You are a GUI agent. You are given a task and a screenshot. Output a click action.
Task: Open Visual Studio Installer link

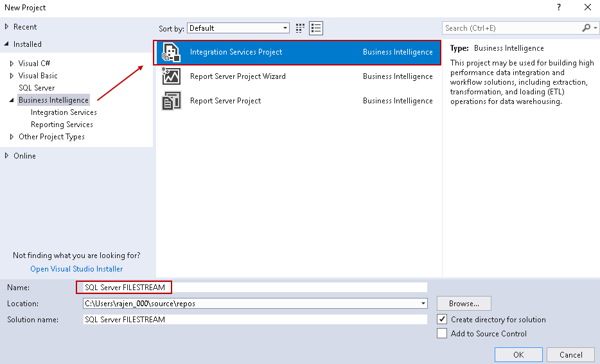pos(76,269)
